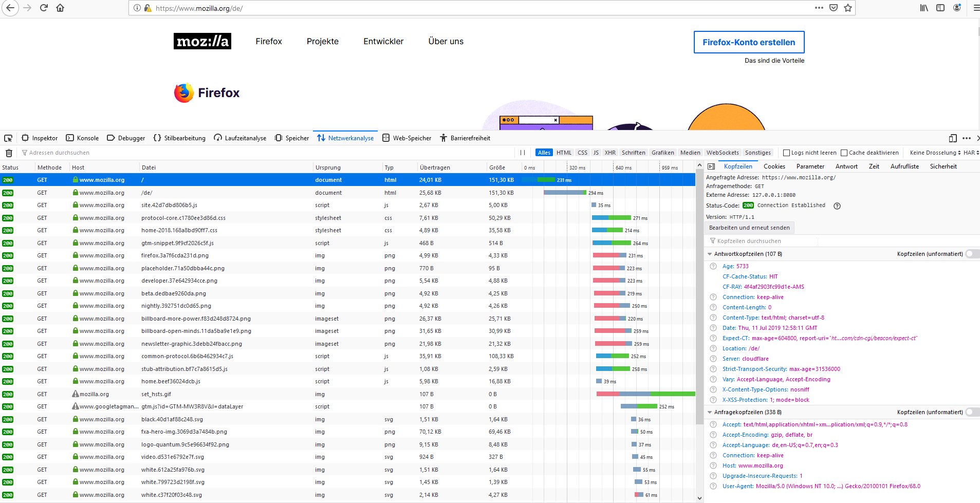
Task: Save page to Pocket
Action: pos(834,8)
